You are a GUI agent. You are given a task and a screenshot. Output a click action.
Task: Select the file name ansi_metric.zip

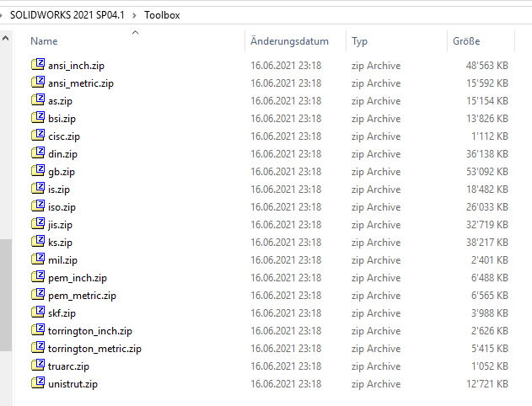[x=81, y=83]
